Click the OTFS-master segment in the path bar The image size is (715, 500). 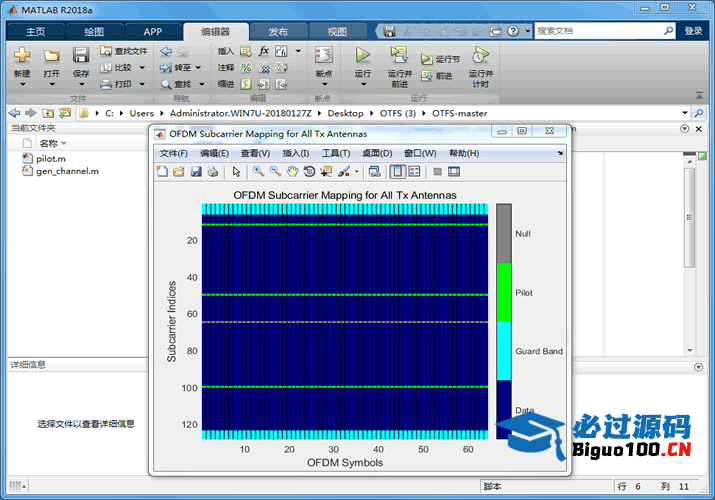[x=460, y=113]
